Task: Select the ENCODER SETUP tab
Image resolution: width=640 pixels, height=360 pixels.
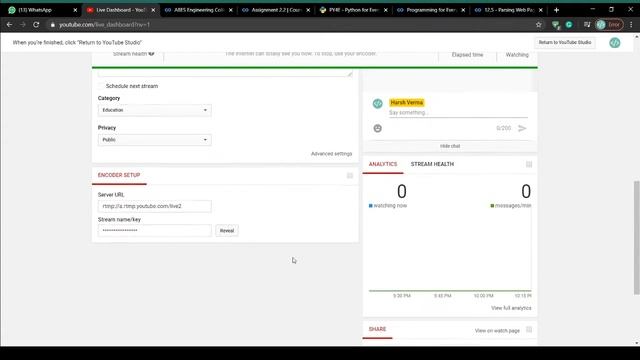Action: point(119,175)
